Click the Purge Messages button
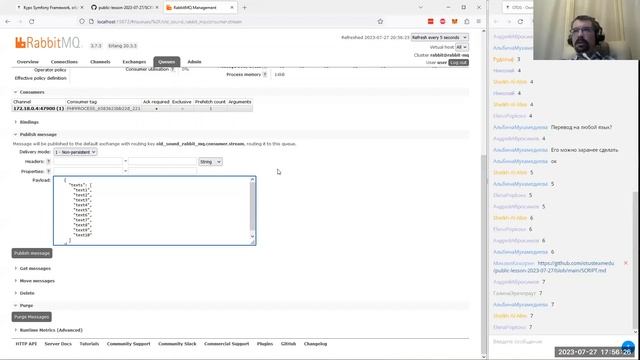This screenshot has height=360, width=640. (31, 317)
